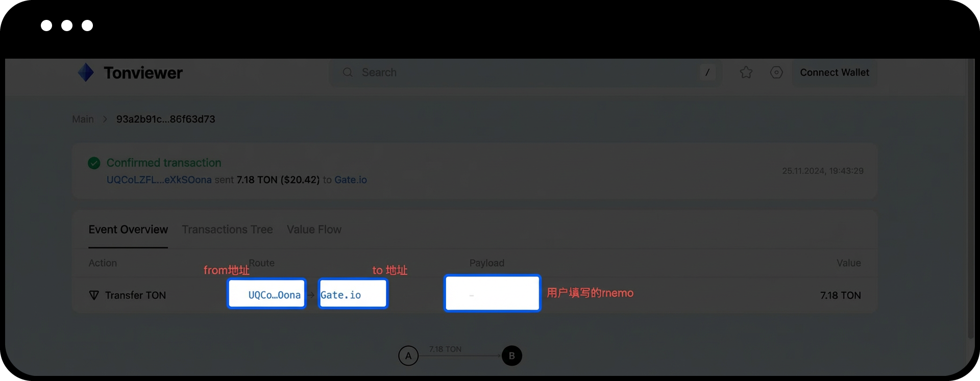Open the hexagon settings icon
Viewport: 980px width, 381px height.
click(x=776, y=72)
